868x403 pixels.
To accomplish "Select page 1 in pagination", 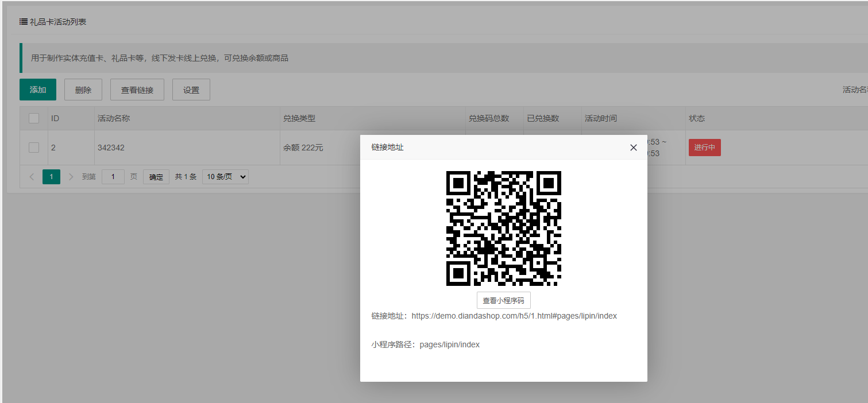I will click(x=51, y=177).
